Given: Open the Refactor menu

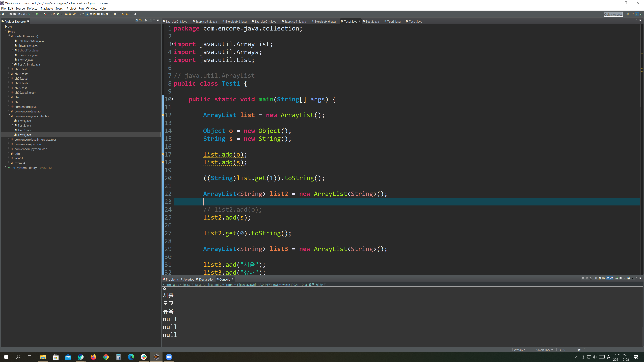Looking at the screenshot, I should tap(33, 9).
